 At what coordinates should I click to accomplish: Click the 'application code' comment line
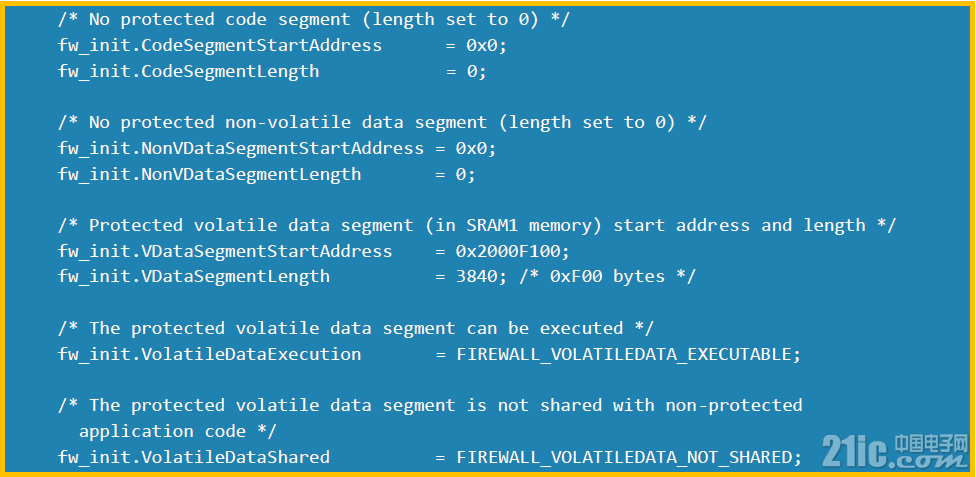177,431
